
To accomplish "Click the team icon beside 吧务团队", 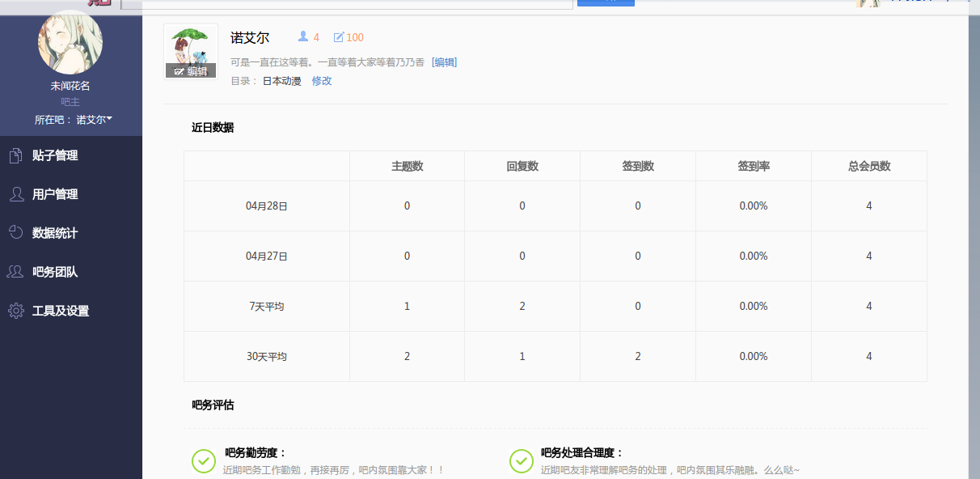I will [x=15, y=272].
